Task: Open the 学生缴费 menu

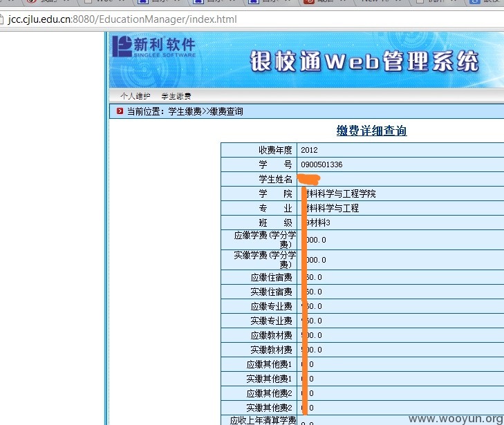Action: (x=176, y=96)
